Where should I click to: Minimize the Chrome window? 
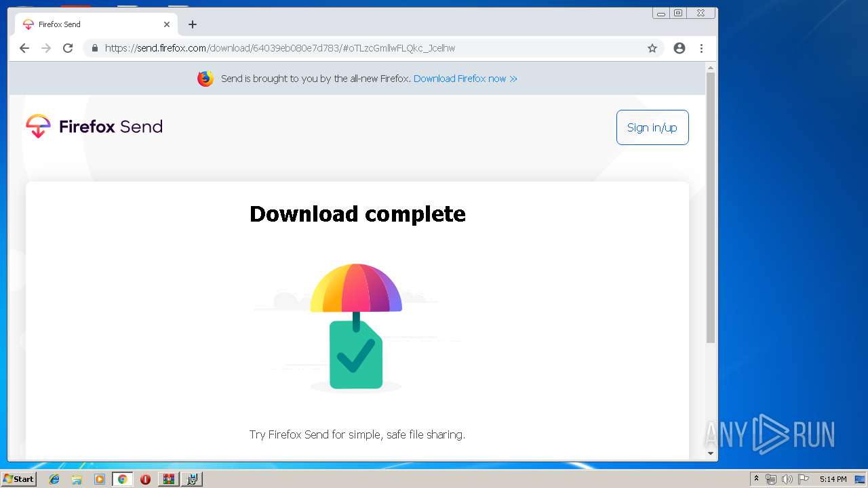click(661, 13)
